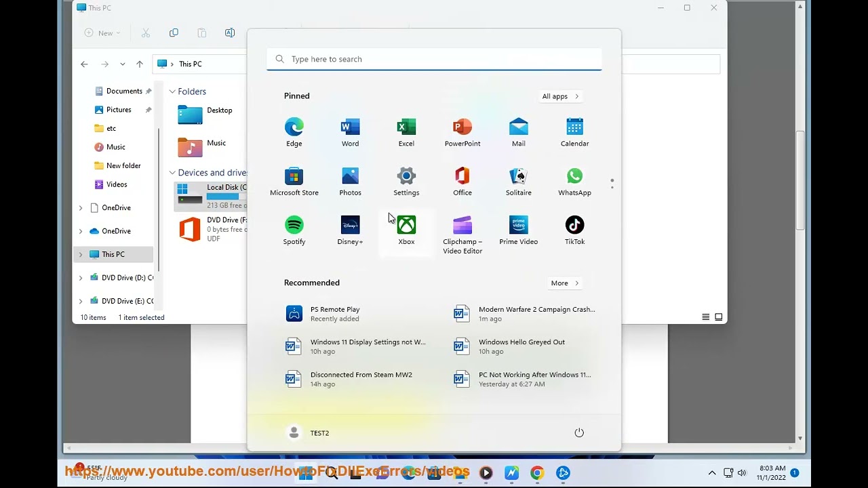The width and height of the screenshot is (868, 488).
Task: Open Clipchamp – Video Editor
Action: coord(462,235)
